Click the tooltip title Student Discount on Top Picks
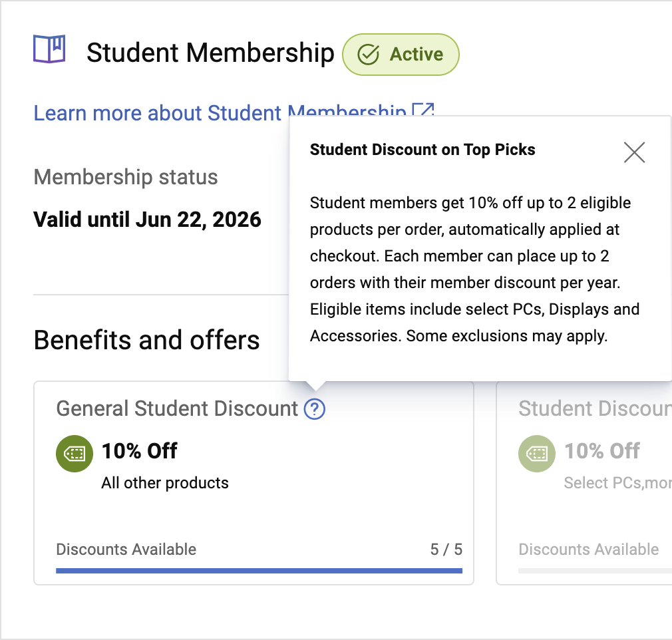This screenshot has height=640, width=672. point(422,150)
